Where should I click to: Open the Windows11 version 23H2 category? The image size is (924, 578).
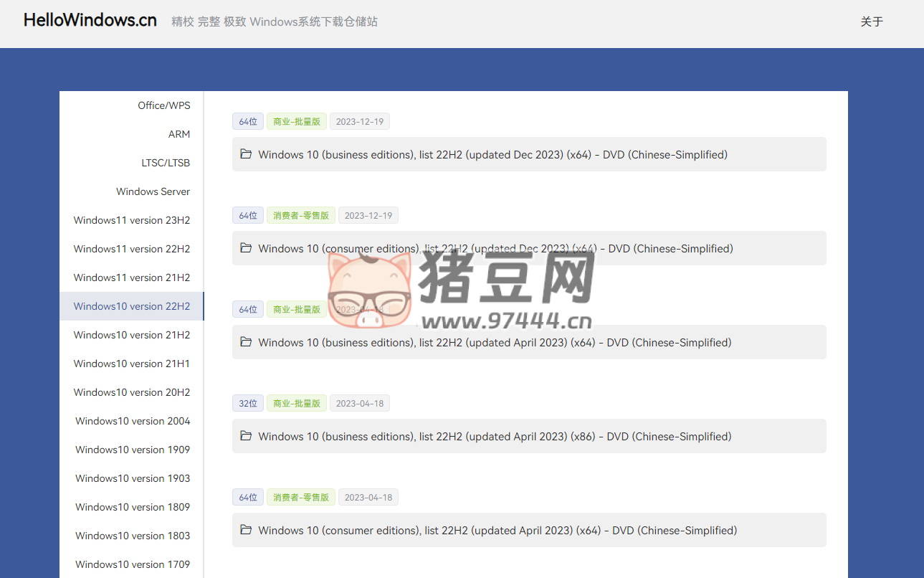(132, 220)
